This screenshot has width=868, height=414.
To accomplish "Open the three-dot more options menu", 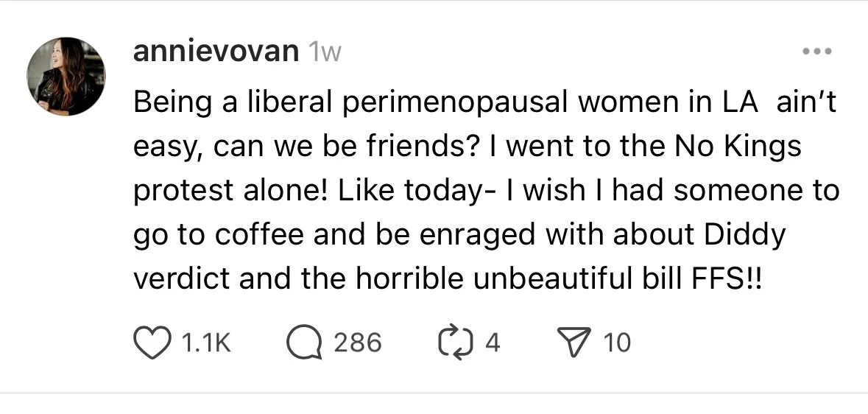I will 817,52.
